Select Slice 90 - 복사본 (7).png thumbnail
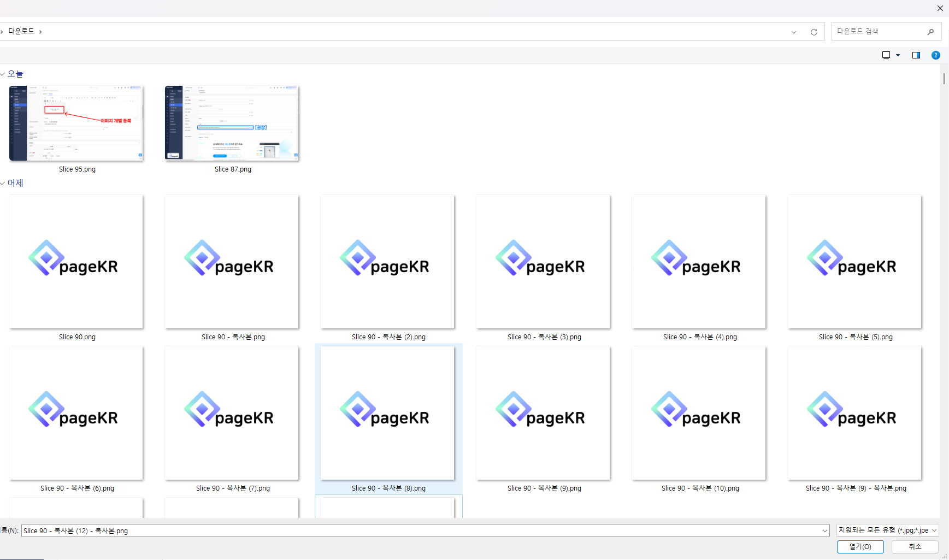The height and width of the screenshot is (560, 949). 232,413
